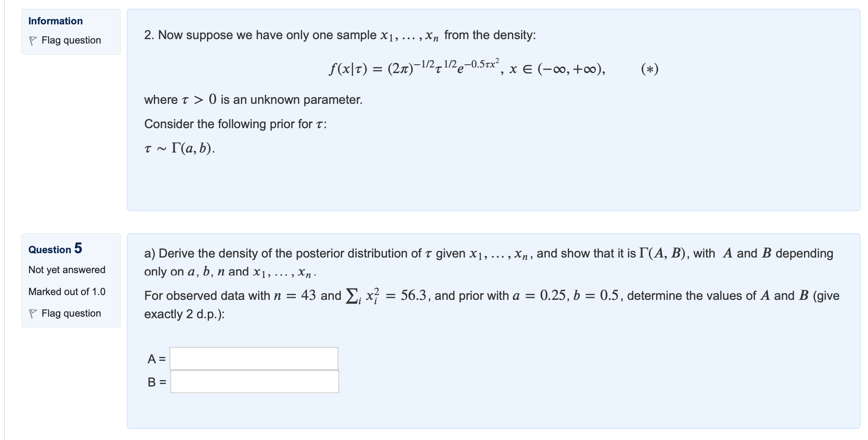Select the Question 5 heading label
Viewport: 868px width, 440px height.
(55, 248)
